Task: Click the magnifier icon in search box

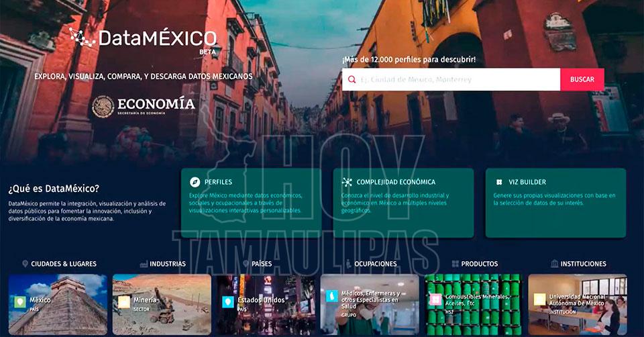Action: point(352,79)
